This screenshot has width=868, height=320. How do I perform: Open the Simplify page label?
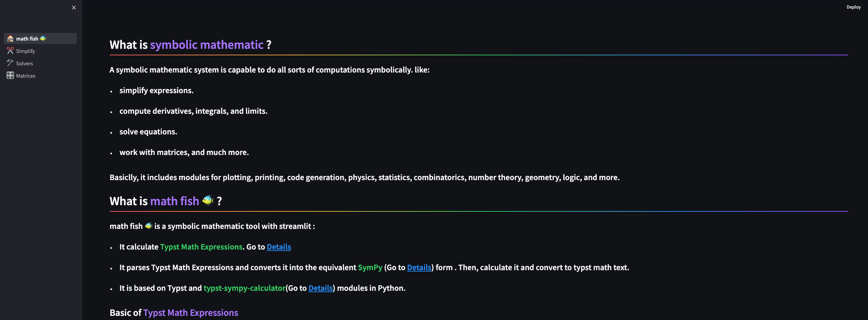pyautogui.click(x=25, y=51)
